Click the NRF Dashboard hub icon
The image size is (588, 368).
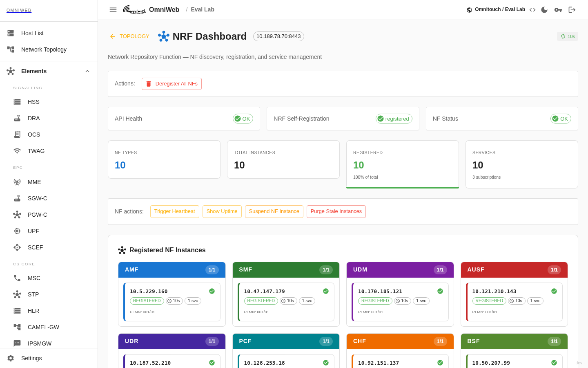coord(164,36)
